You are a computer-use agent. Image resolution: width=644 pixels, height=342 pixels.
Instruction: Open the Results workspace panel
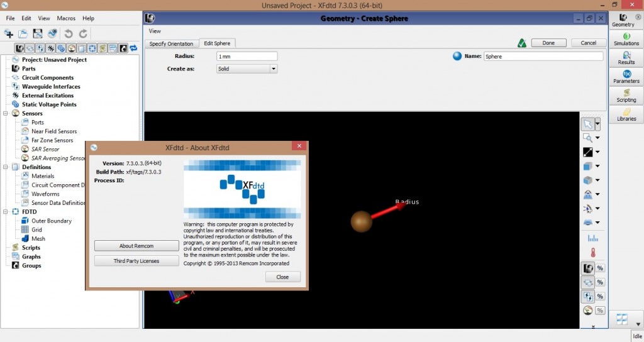626,58
